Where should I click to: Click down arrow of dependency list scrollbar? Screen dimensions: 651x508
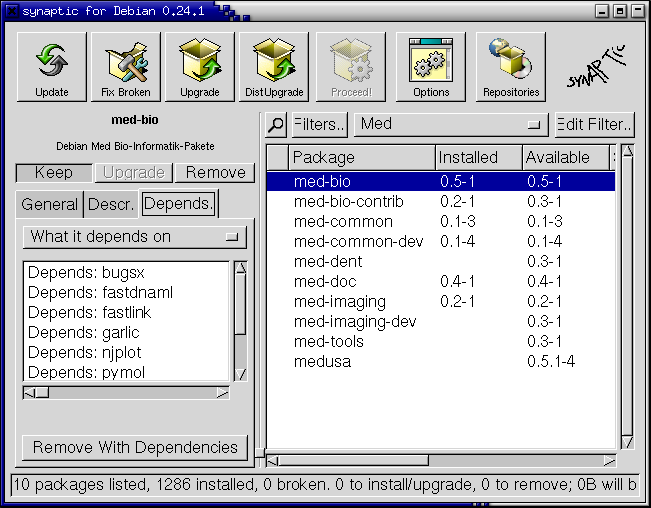pos(240,374)
